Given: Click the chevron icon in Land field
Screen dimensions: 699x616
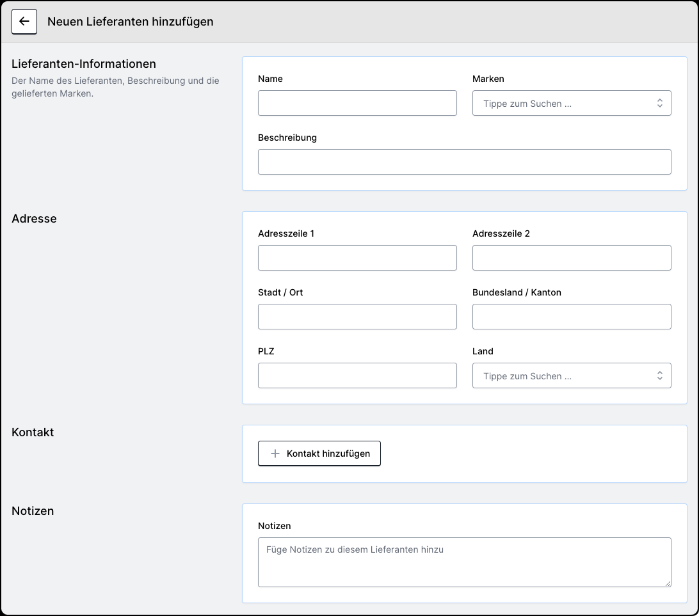Looking at the screenshot, I should (x=659, y=375).
